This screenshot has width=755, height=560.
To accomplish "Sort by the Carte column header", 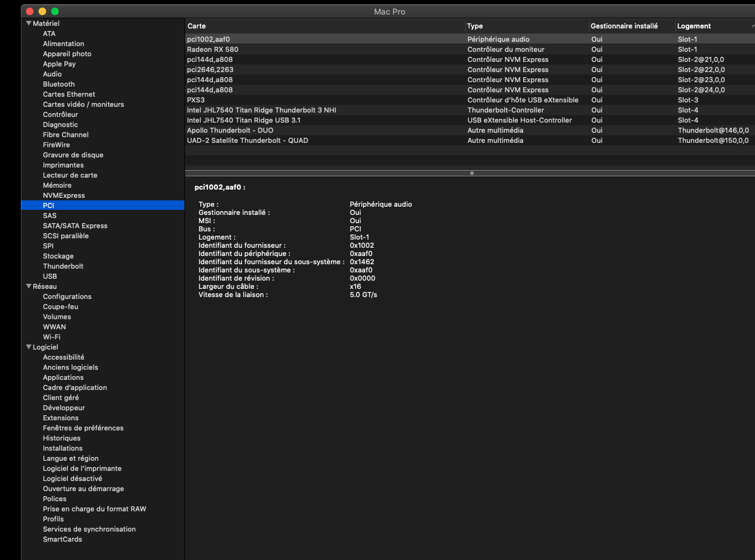I will pyautogui.click(x=197, y=26).
